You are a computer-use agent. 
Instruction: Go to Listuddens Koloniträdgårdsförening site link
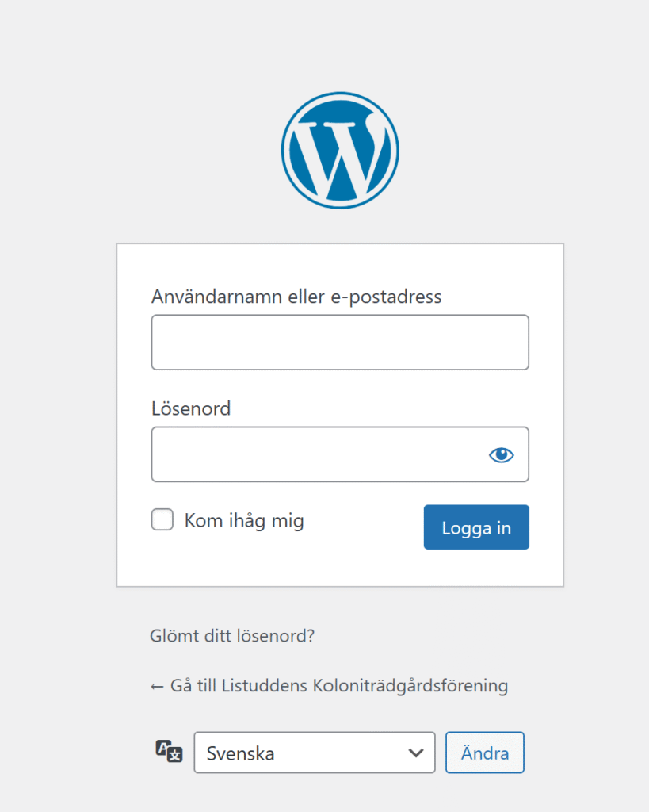tap(329, 686)
